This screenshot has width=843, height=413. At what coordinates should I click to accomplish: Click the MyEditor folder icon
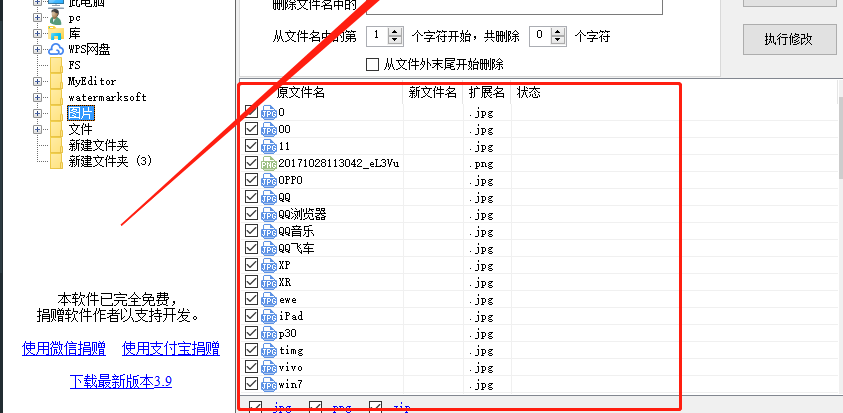pos(56,81)
